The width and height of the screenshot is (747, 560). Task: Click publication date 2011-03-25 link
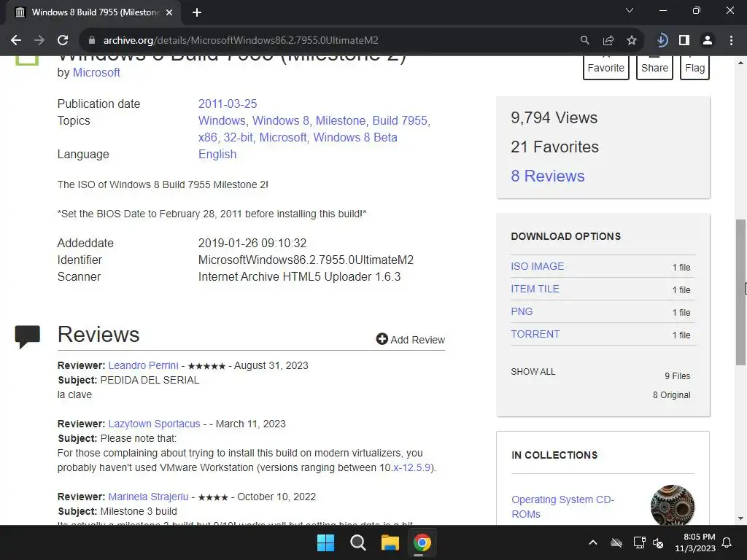(x=228, y=104)
